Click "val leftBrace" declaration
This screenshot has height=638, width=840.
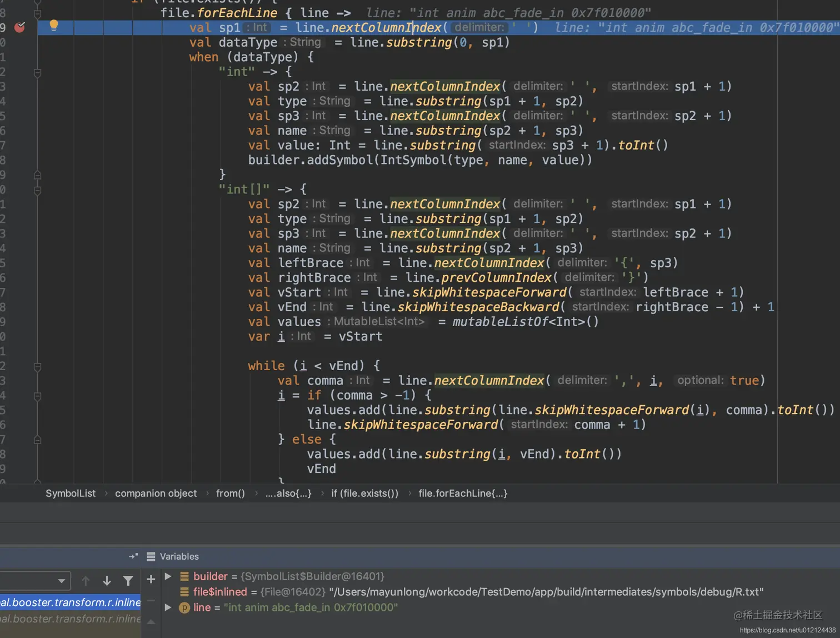(x=296, y=263)
